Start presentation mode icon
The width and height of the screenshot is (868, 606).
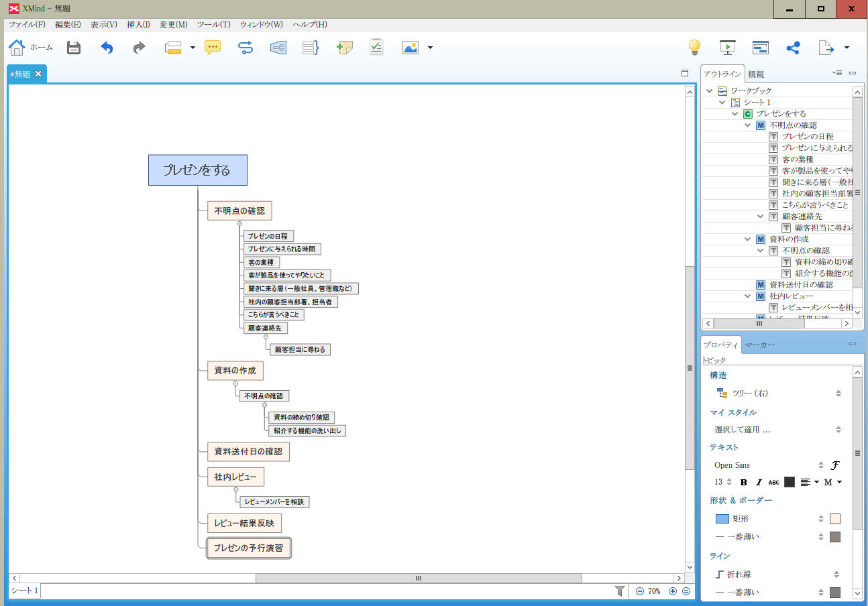point(728,48)
